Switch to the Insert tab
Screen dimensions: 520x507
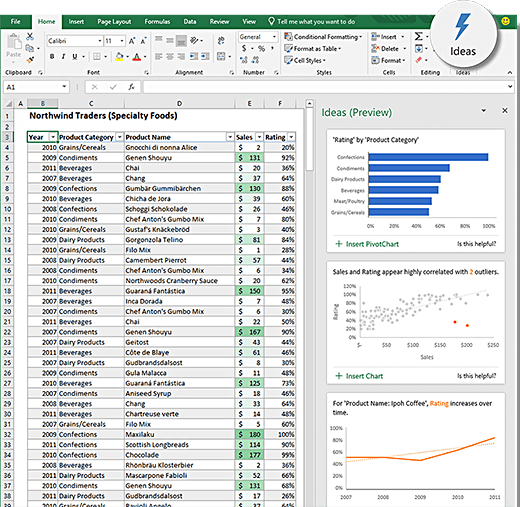(76, 22)
